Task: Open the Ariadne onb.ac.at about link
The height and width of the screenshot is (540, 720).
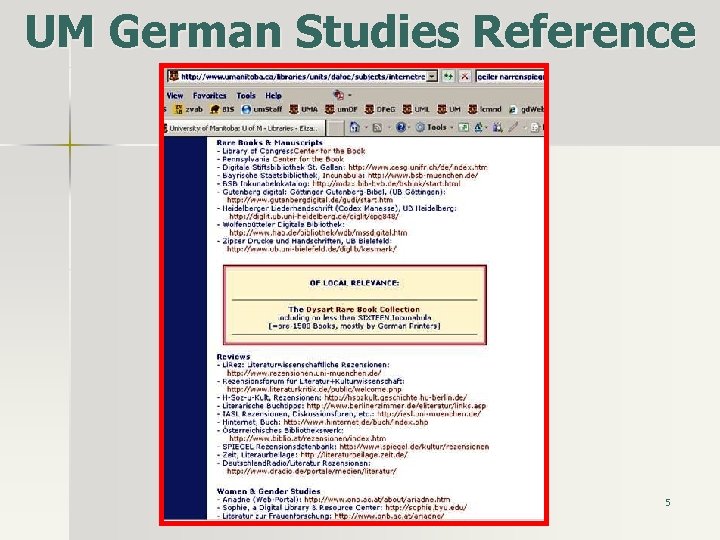Action: pos(377,499)
